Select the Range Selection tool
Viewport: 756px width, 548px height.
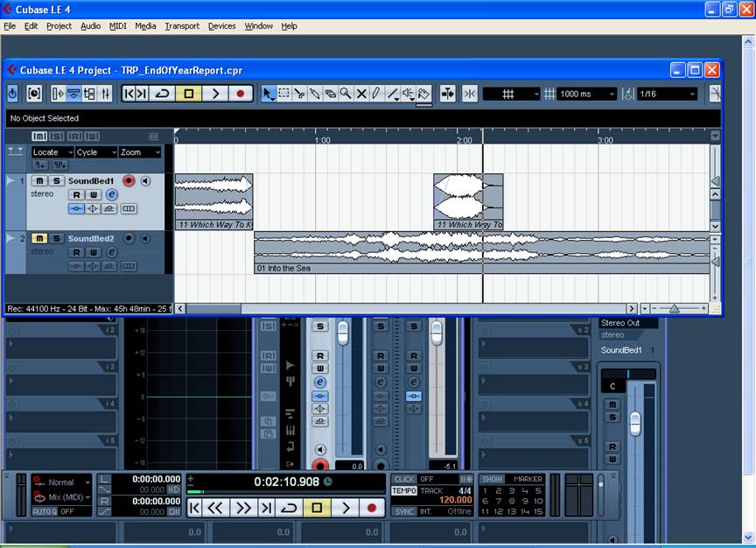point(283,94)
